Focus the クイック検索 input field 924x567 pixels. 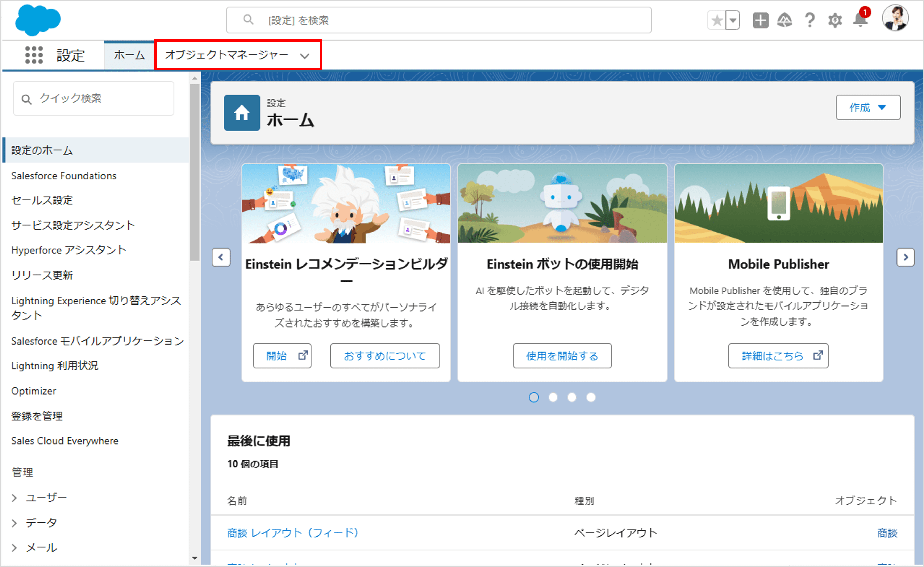coord(94,99)
